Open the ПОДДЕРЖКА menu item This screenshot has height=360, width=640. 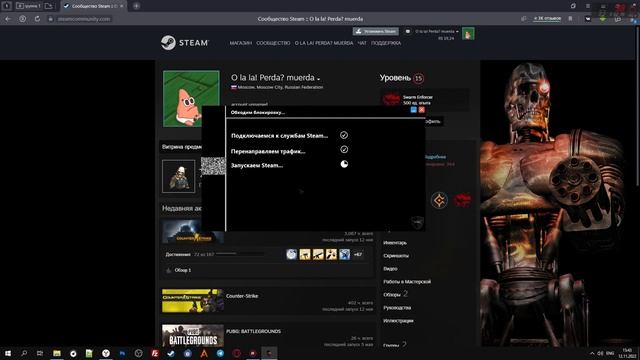386,43
